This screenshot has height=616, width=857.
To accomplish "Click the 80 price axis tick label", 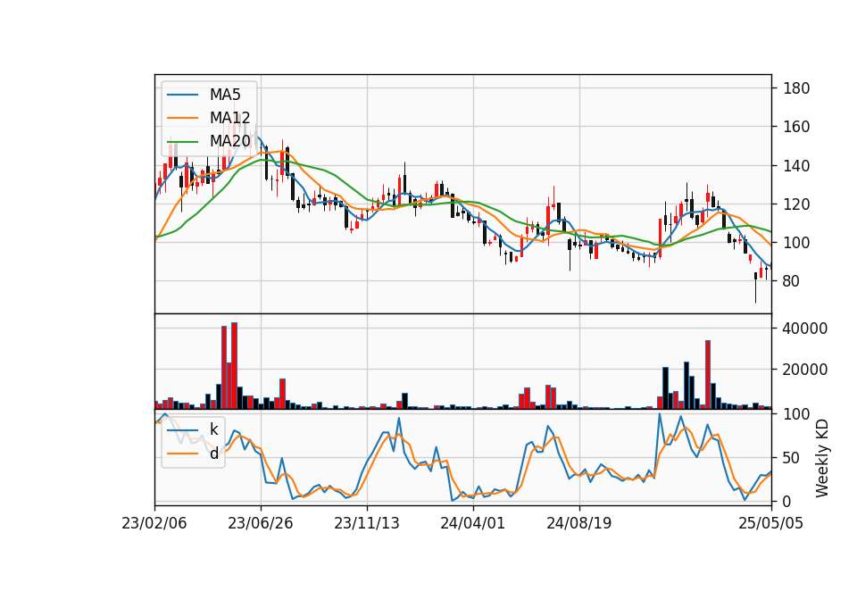I will tap(792, 281).
